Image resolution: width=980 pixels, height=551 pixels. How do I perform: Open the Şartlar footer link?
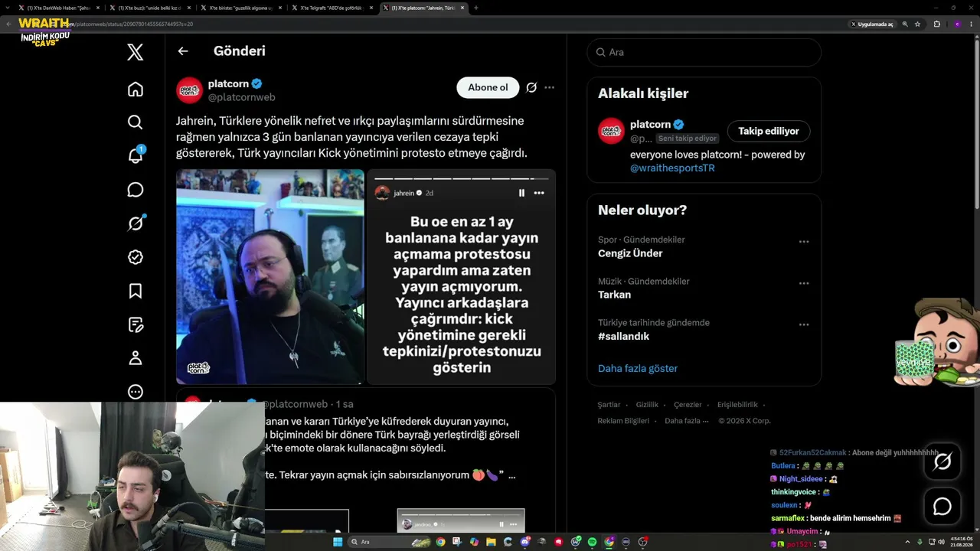click(x=609, y=405)
